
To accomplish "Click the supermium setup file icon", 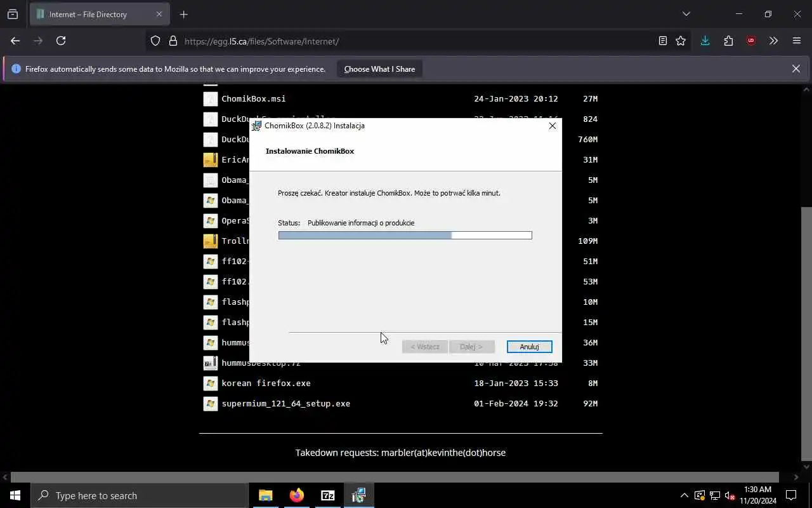I will tap(210, 403).
